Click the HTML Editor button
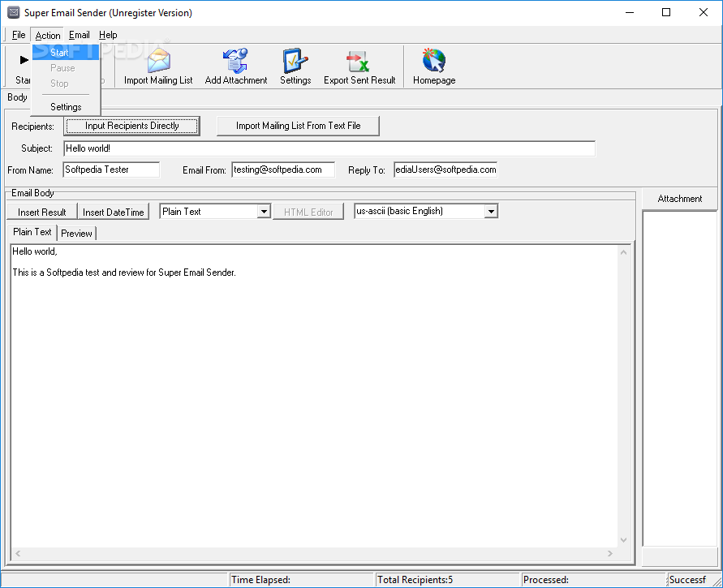 (x=308, y=212)
